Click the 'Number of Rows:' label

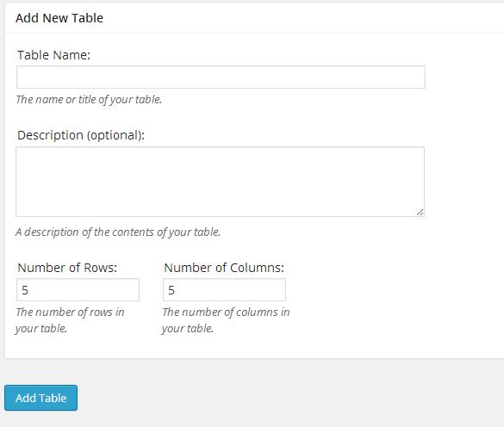pyautogui.click(x=67, y=268)
